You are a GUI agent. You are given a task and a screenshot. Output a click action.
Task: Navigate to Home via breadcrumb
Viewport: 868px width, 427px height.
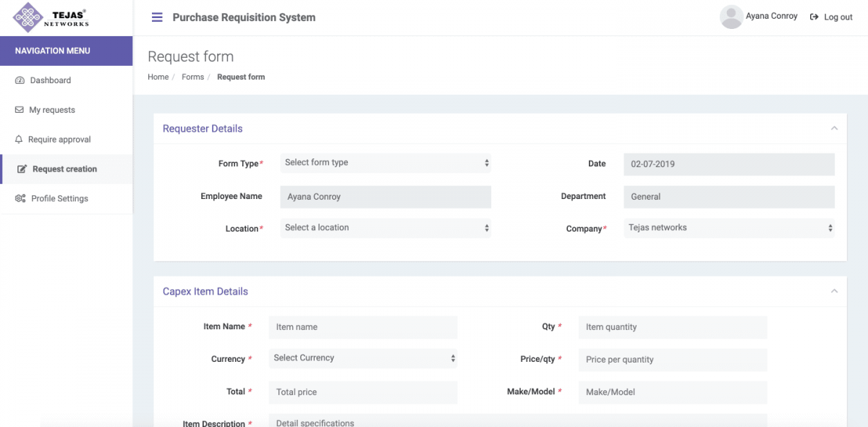158,77
